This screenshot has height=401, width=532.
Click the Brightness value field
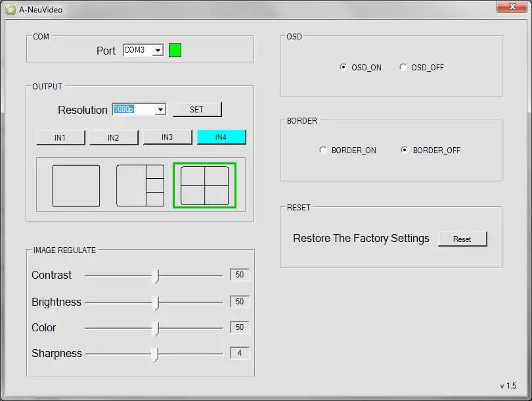[x=240, y=302]
